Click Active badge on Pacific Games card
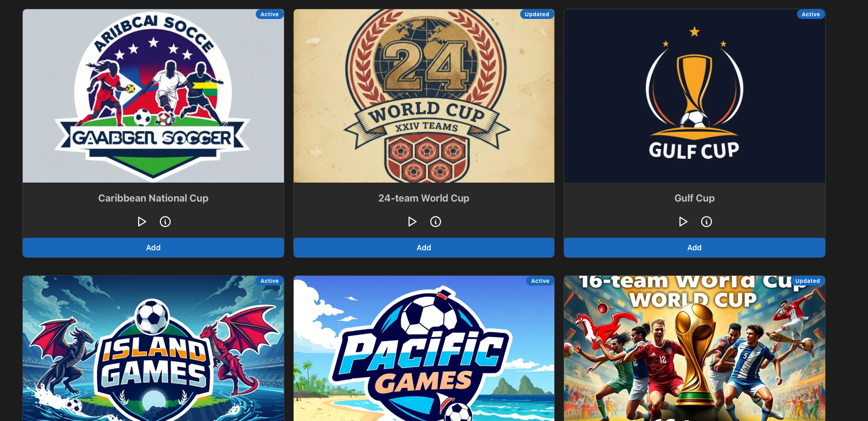Viewport: 868px width, 421px height. tap(540, 281)
